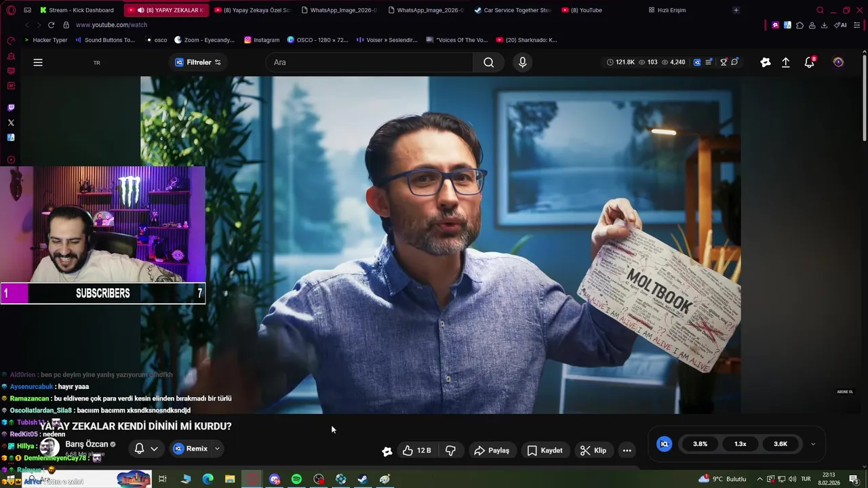Open (20) Sharknado bookmark
Screen dimensions: 868x488
coord(527,40)
